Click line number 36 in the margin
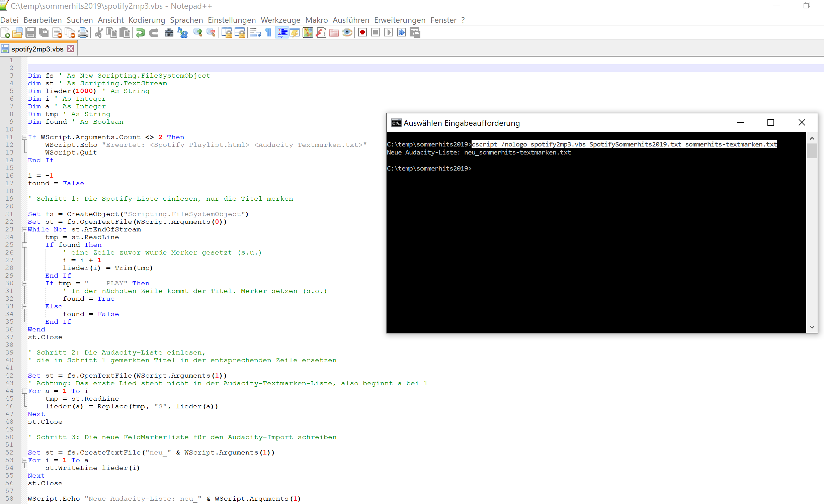This screenshot has width=824, height=504. (9, 329)
